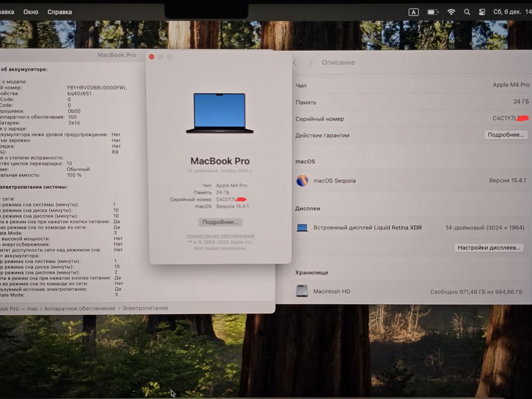Click the firmware version value 0b00
Image resolution: width=532 pixels, height=399 pixels.
coord(74,111)
